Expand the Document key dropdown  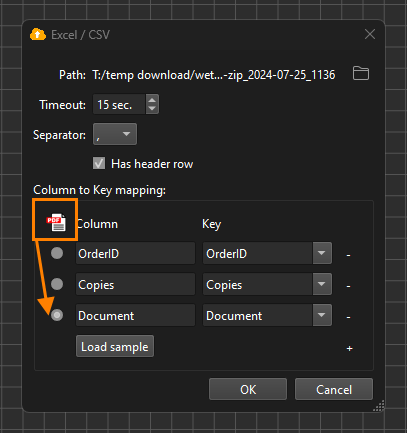[322, 315]
